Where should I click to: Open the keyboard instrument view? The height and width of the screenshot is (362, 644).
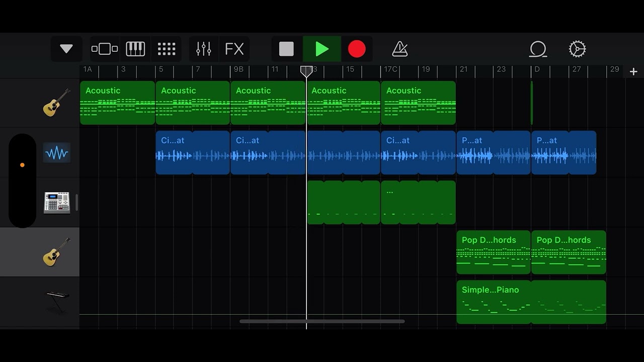tap(135, 49)
